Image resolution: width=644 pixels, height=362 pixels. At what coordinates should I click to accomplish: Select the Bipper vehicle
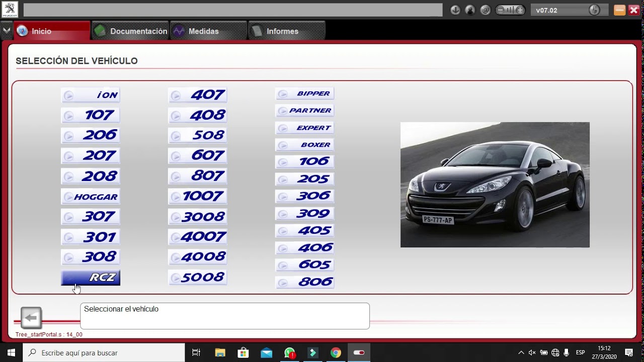click(305, 94)
